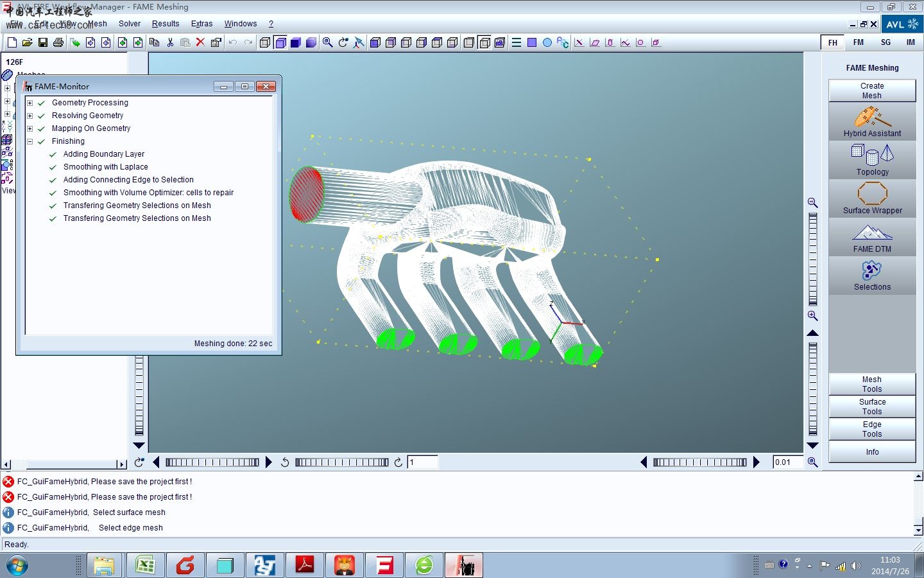Click the input field showing 1
This screenshot has width=924, height=578.
[423, 462]
